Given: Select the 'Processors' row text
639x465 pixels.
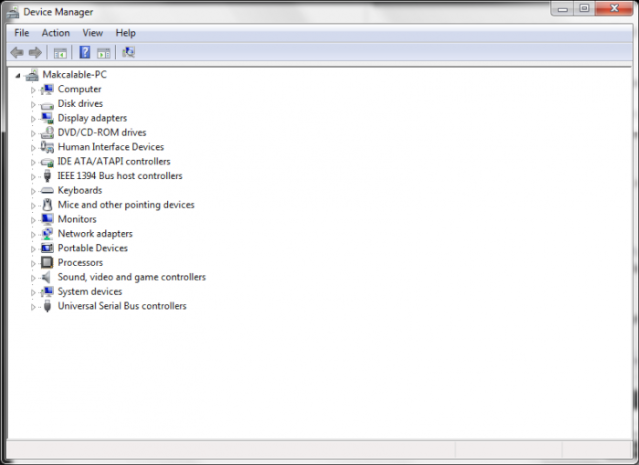Looking at the screenshot, I should tap(80, 263).
